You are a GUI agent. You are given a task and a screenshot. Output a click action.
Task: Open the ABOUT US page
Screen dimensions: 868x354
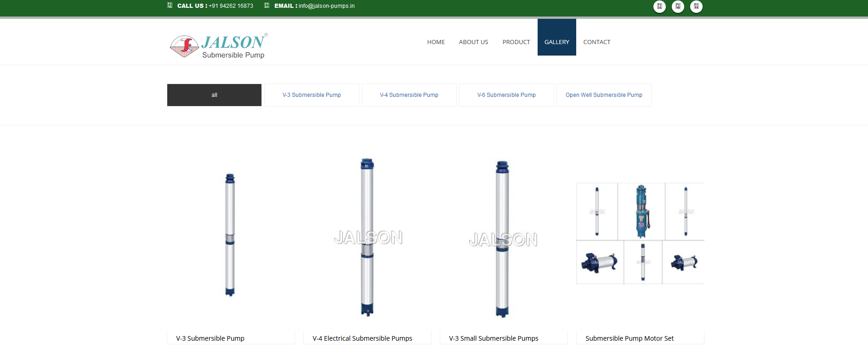(x=473, y=42)
